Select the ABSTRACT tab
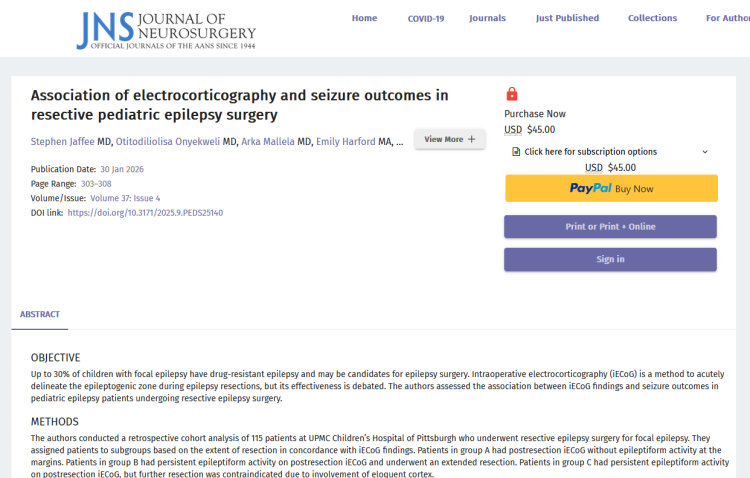 [x=40, y=314]
